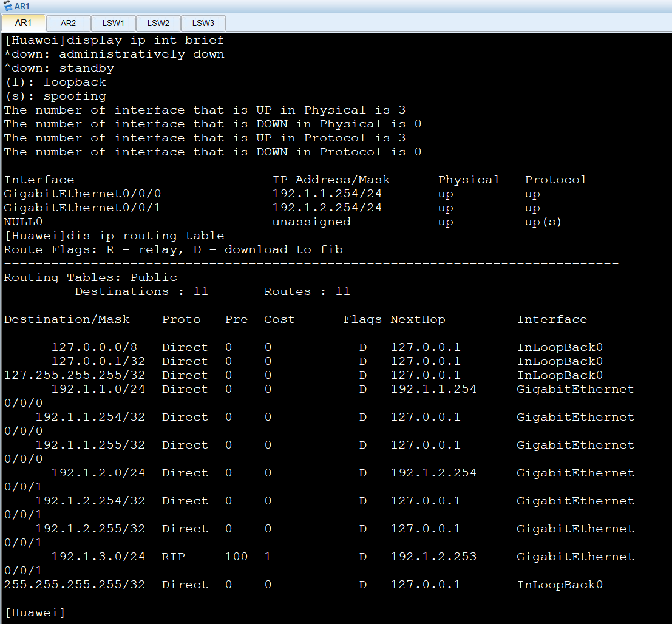
Task: Switch to the AR2 tab
Action: (68, 24)
